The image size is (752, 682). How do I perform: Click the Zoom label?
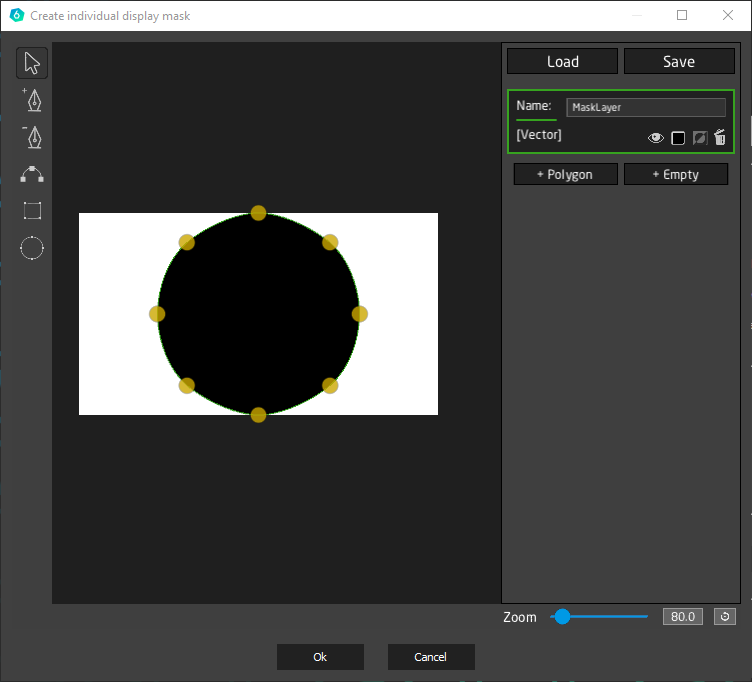520,617
